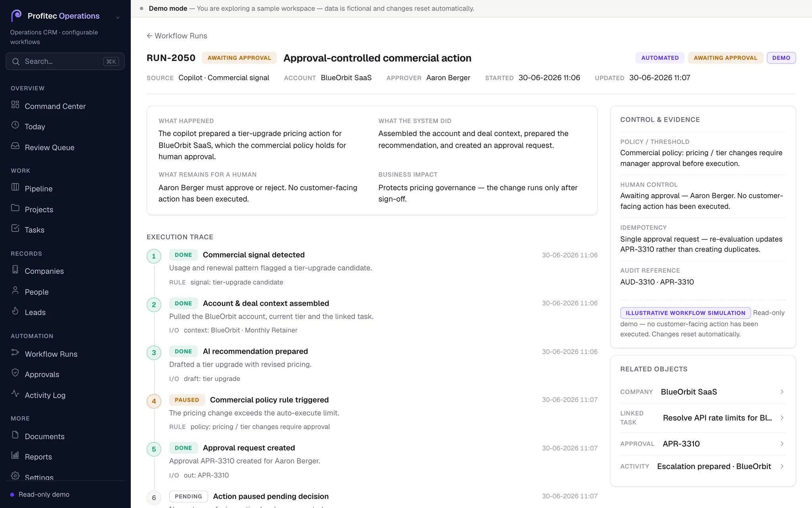Click step 4 paused circle marker
Screen dimensions: 812x508
coord(154,401)
